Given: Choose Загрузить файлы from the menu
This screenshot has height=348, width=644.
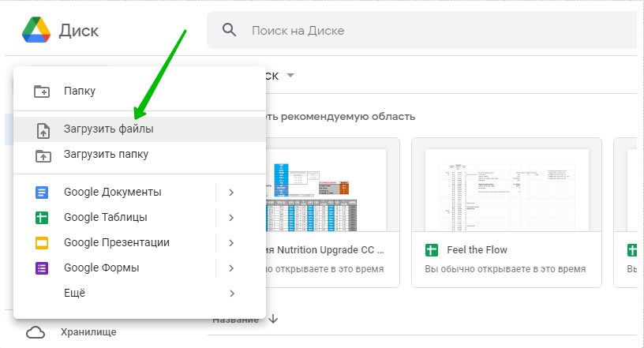Looking at the screenshot, I should 140,129.
